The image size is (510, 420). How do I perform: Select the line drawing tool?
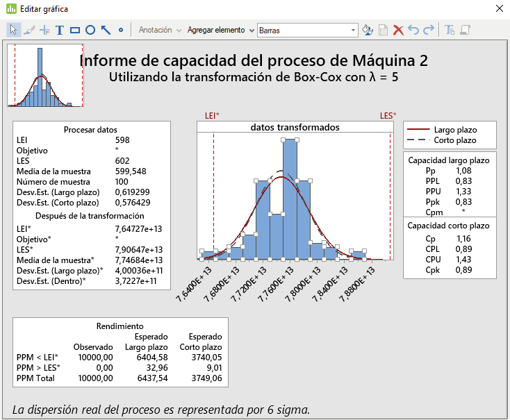click(106, 30)
